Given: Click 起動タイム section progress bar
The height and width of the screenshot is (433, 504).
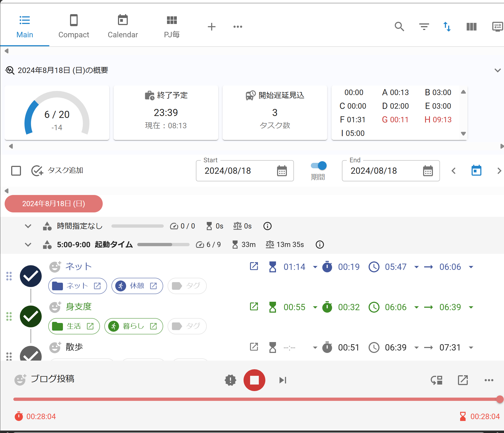Looking at the screenshot, I should coord(163,245).
